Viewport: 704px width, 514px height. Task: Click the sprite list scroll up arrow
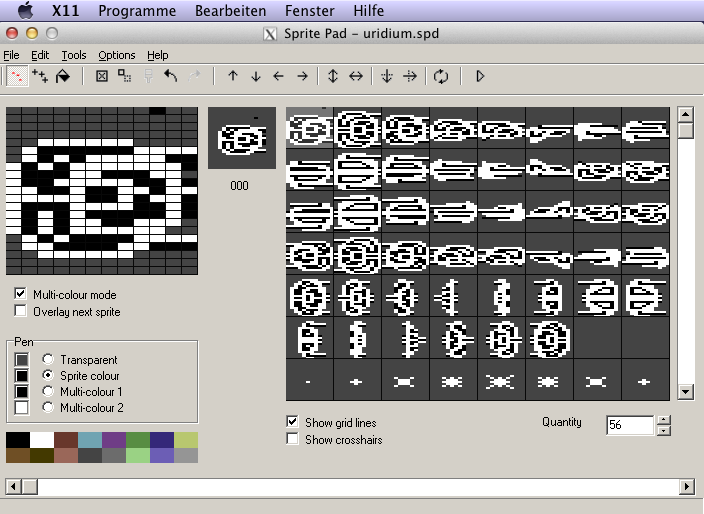pos(686,115)
